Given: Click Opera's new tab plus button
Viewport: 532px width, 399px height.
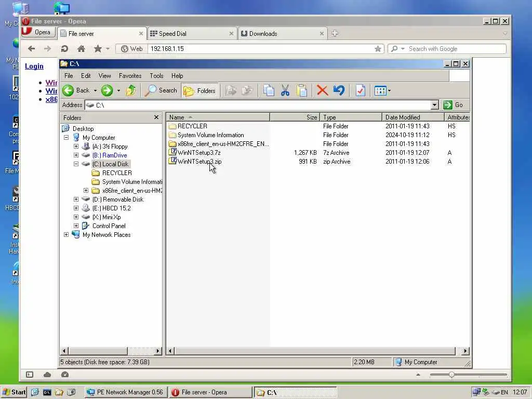Looking at the screenshot, I should click(x=335, y=33).
